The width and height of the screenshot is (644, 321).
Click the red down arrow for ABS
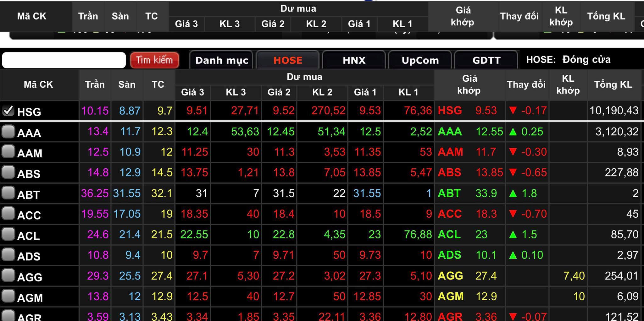click(x=513, y=172)
